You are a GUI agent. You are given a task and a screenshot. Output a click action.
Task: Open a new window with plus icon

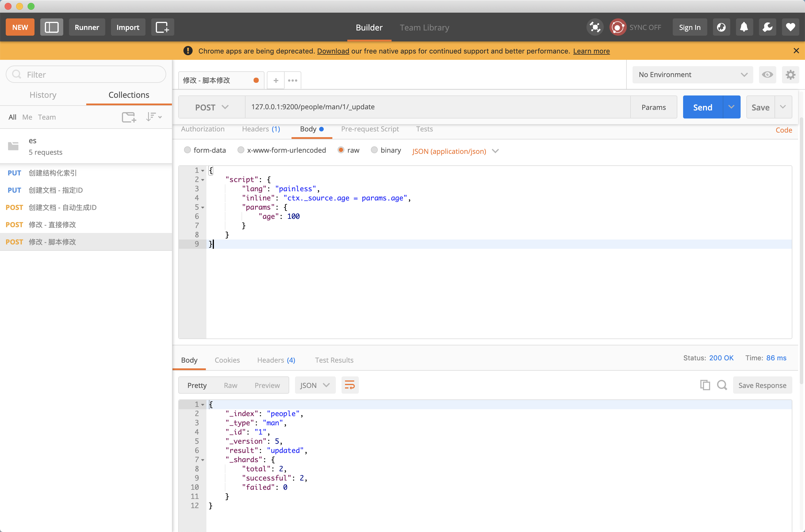[x=162, y=27]
